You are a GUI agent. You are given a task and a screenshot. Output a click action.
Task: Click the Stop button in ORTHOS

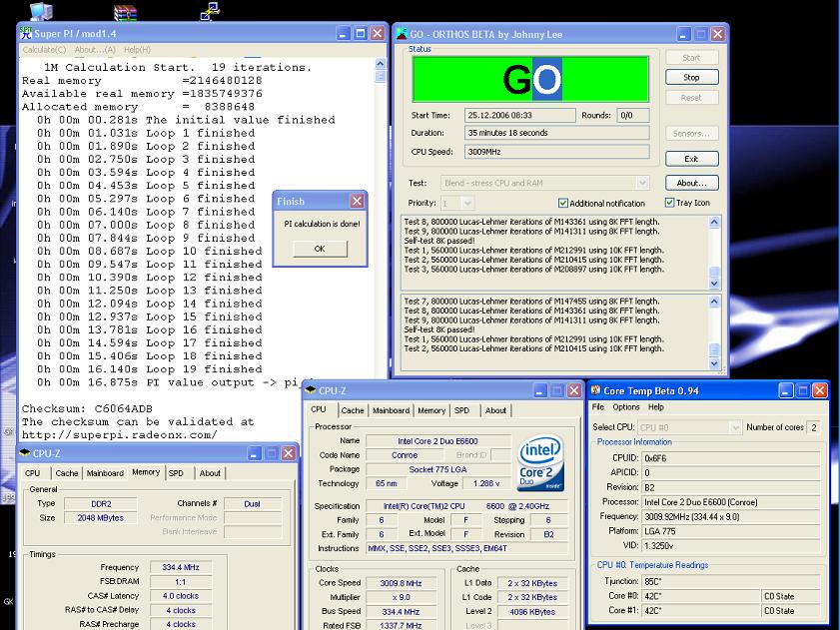pyautogui.click(x=691, y=77)
